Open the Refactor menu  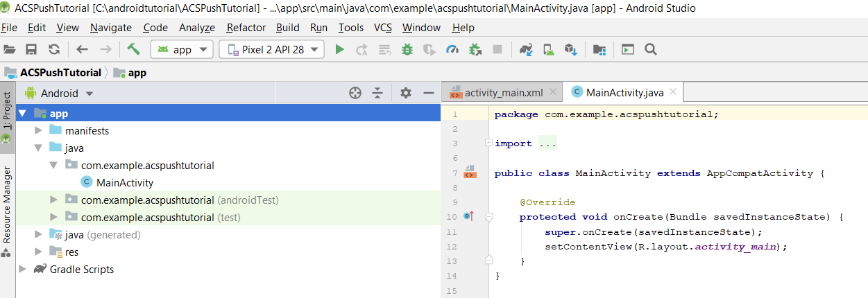(246, 28)
